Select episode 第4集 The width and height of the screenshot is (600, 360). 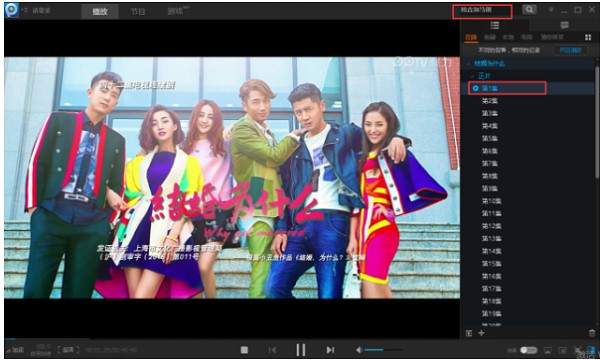pyautogui.click(x=489, y=126)
